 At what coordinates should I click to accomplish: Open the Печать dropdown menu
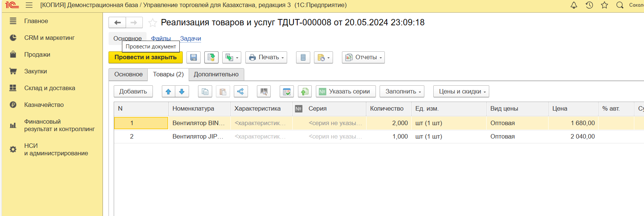coord(266,57)
